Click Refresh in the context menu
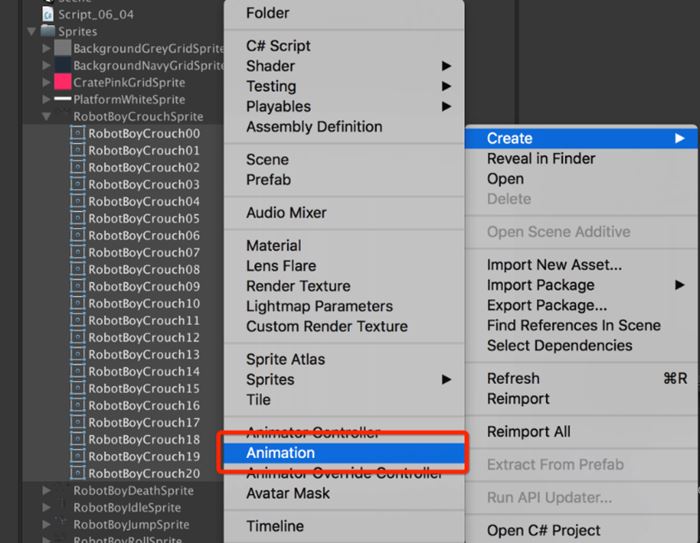Screen dimensions: 700x543 (x=513, y=378)
